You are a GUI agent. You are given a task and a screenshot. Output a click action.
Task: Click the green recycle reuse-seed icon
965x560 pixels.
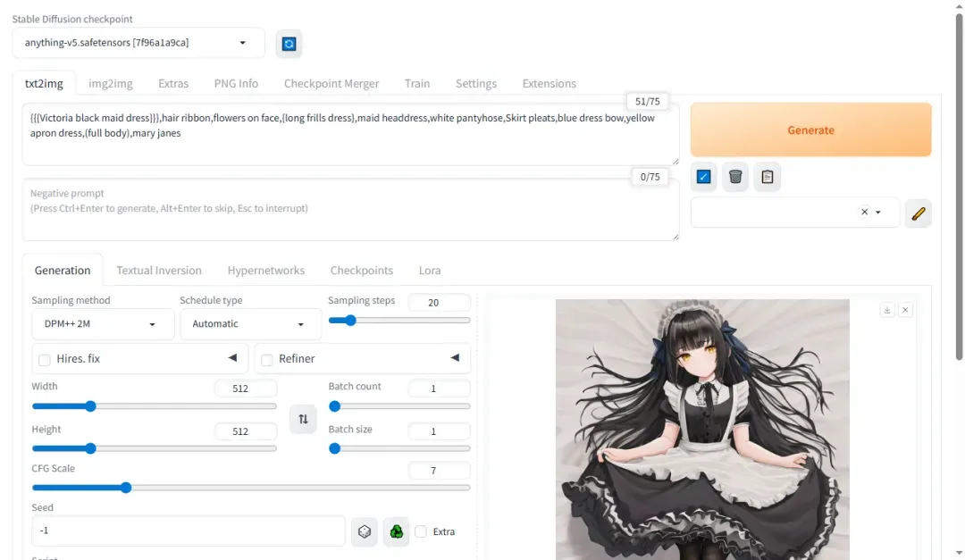click(x=396, y=531)
